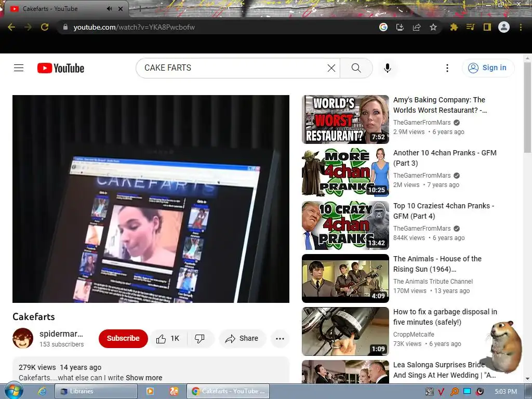Click the 5:03 PM clock
This screenshot has height=399, width=532.
tap(506, 392)
